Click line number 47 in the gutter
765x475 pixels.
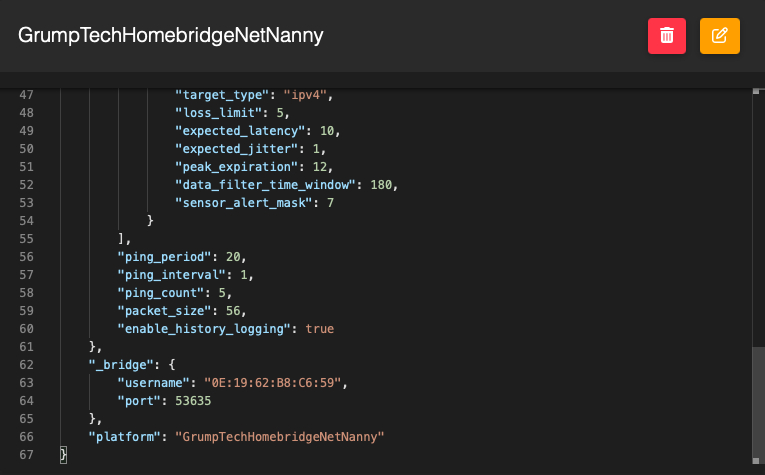26,95
